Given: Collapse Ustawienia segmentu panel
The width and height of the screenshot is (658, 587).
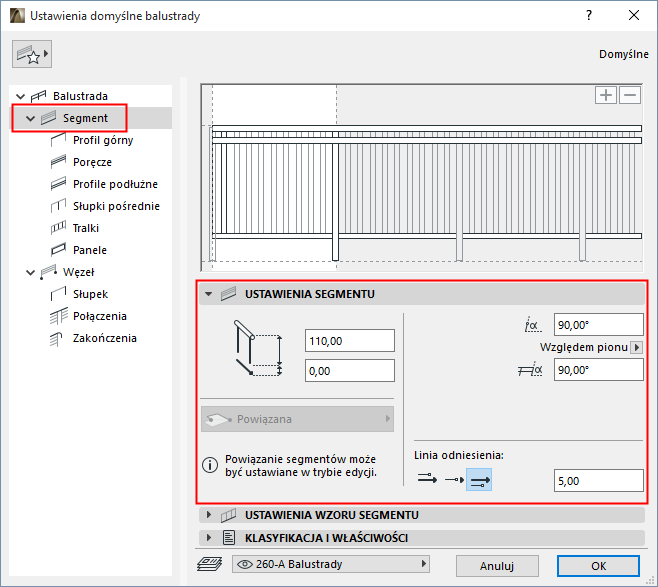Looking at the screenshot, I should pos(209,294).
